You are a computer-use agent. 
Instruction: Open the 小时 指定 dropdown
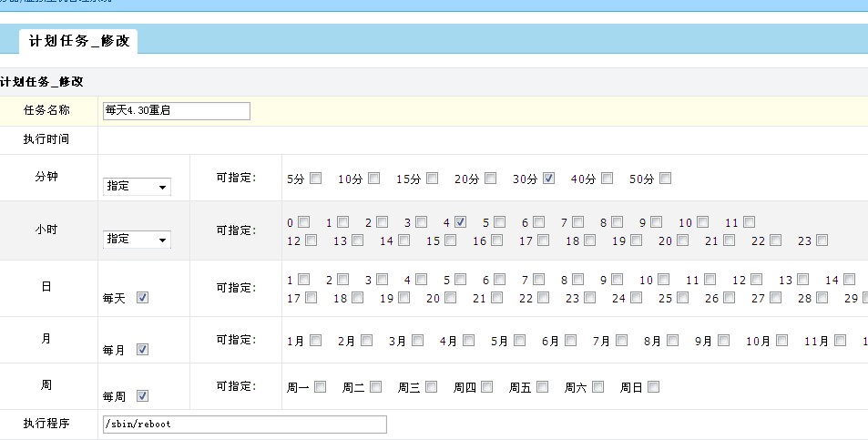pos(137,239)
